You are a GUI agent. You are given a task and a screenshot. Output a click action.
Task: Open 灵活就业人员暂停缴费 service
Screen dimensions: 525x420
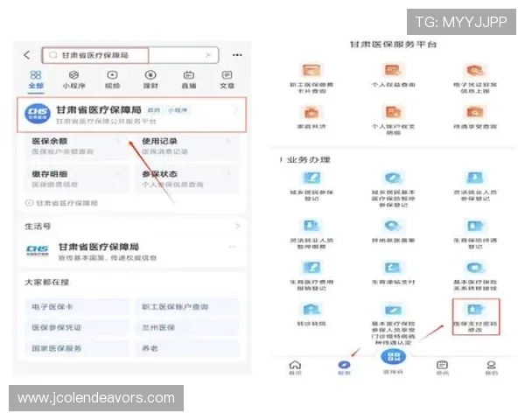(x=311, y=234)
